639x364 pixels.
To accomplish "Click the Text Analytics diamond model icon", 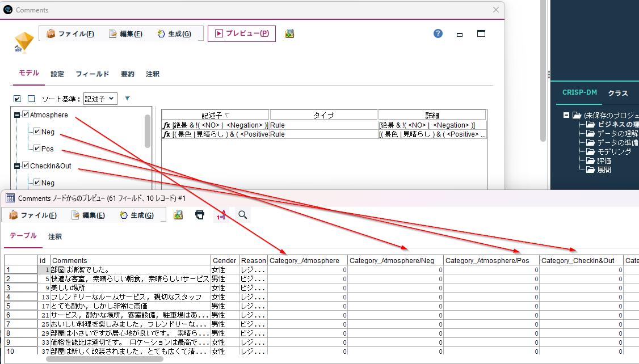I will pos(23,43).
